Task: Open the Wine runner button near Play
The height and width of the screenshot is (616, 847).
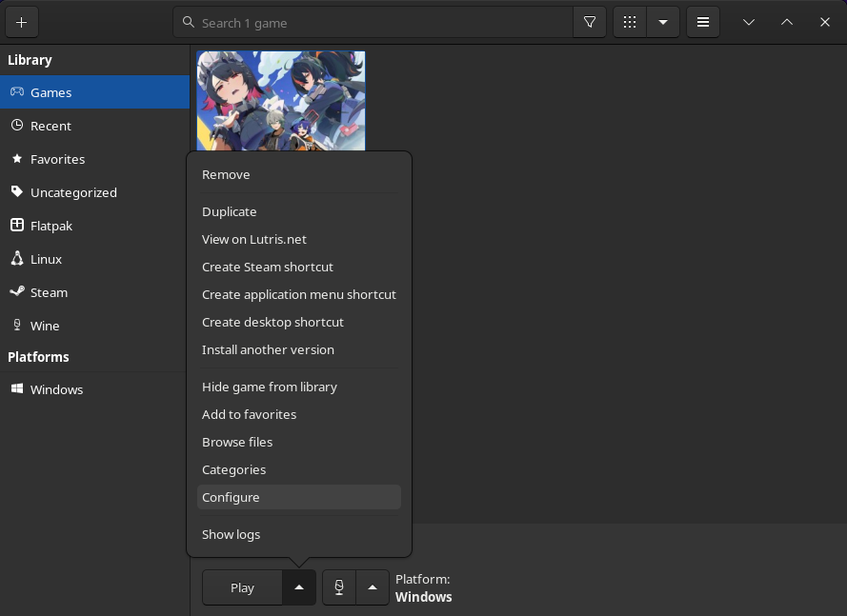Action: [338, 587]
